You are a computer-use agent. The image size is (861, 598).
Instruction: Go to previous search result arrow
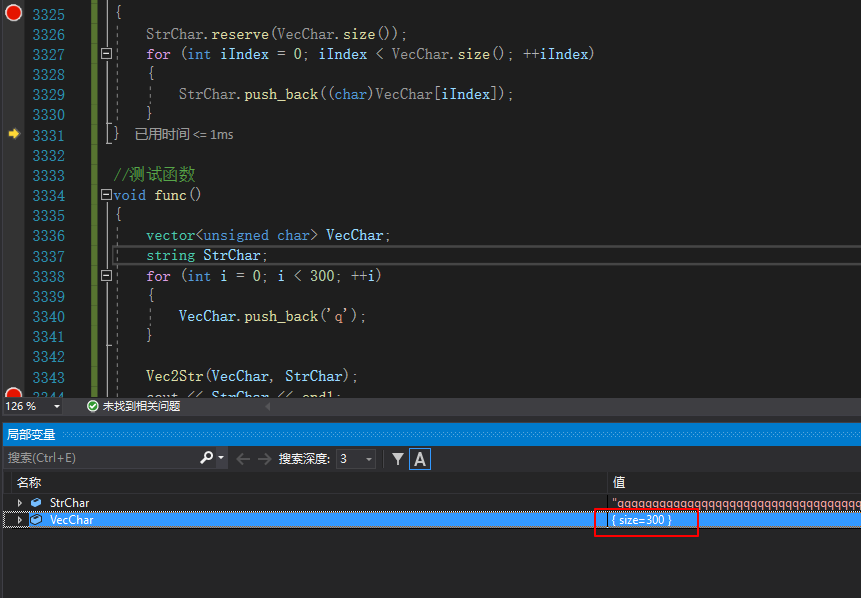[243, 459]
